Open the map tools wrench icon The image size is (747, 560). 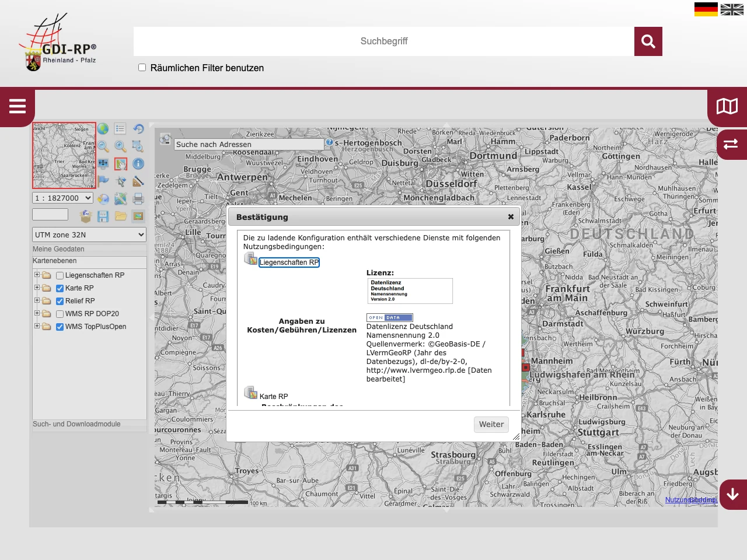pos(120,198)
